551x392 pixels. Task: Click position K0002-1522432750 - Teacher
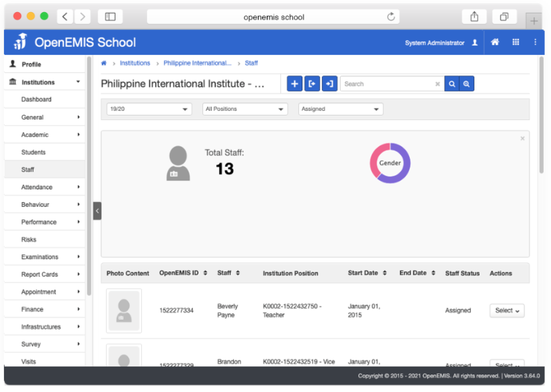(292, 311)
